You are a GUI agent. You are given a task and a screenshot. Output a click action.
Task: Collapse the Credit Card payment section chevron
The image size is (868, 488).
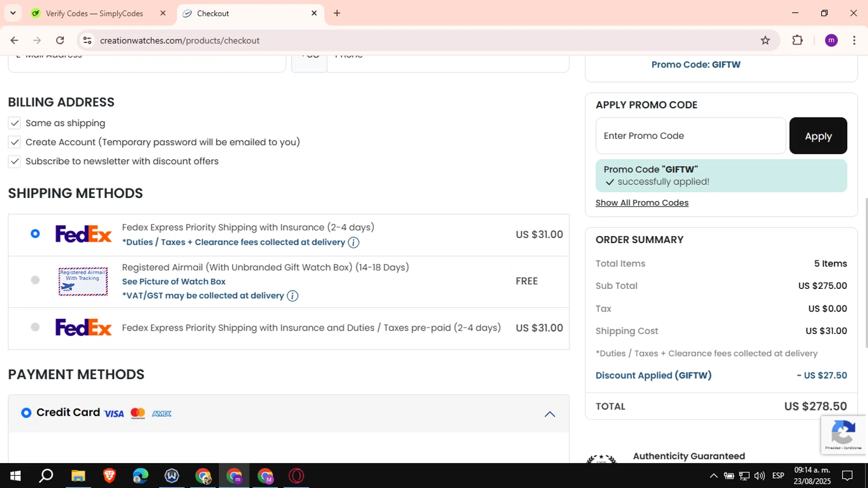(550, 414)
